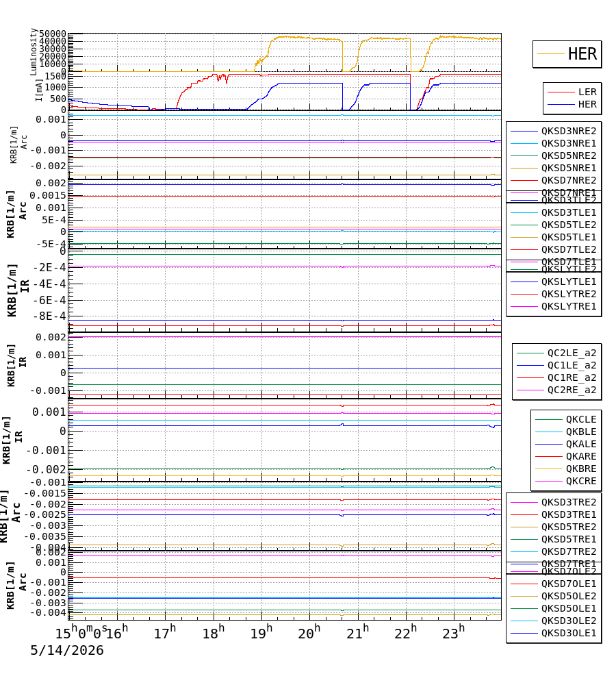Image resolution: width=616 pixels, height=674 pixels.
Task: Click the date 5/14/2026 below the axis
Action: [x=67, y=650]
